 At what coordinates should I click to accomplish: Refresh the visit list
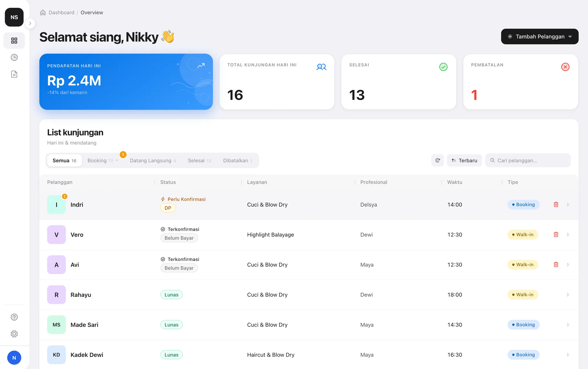tap(437, 160)
